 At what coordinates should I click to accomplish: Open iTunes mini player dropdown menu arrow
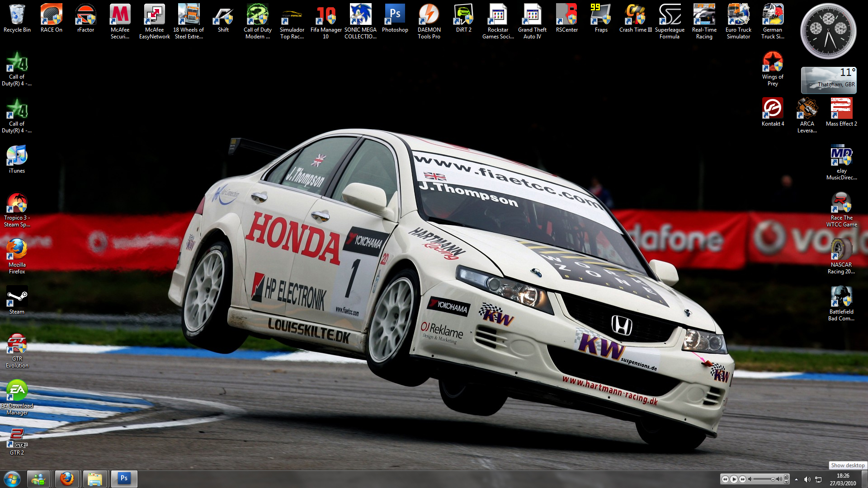click(786, 482)
